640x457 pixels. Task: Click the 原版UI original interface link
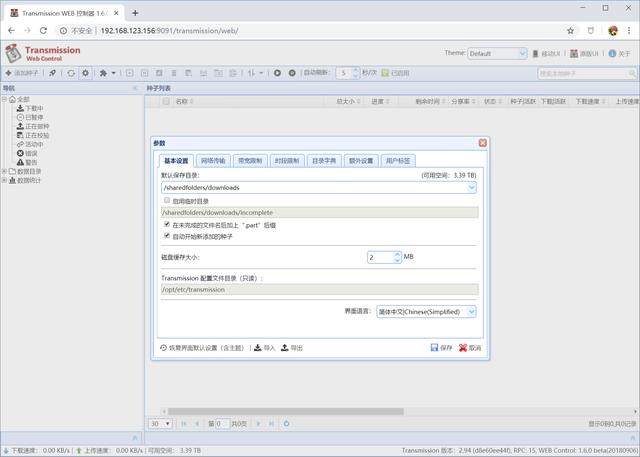(584, 53)
